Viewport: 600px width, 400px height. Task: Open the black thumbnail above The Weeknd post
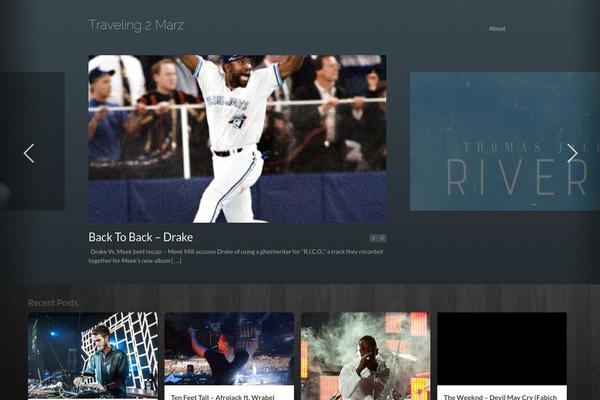(x=502, y=348)
